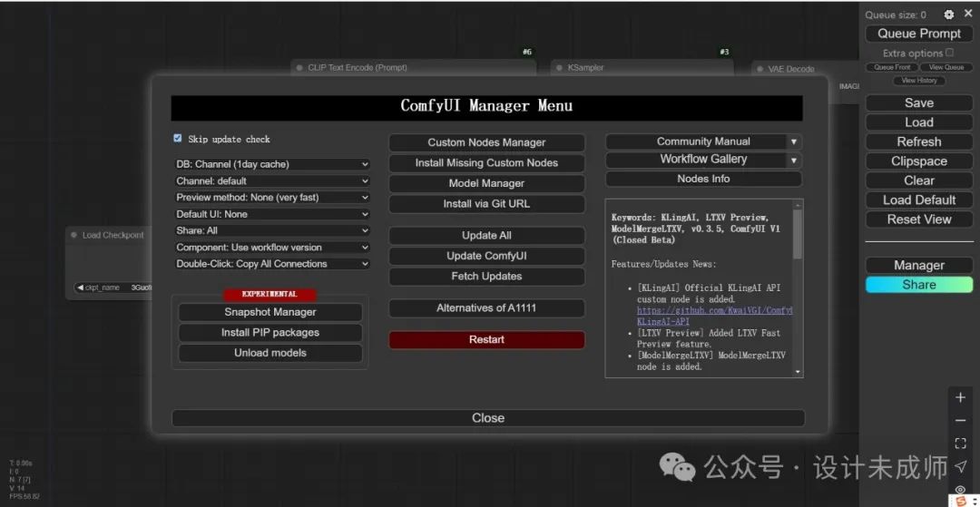Uncheck Skip update check

tap(178, 139)
